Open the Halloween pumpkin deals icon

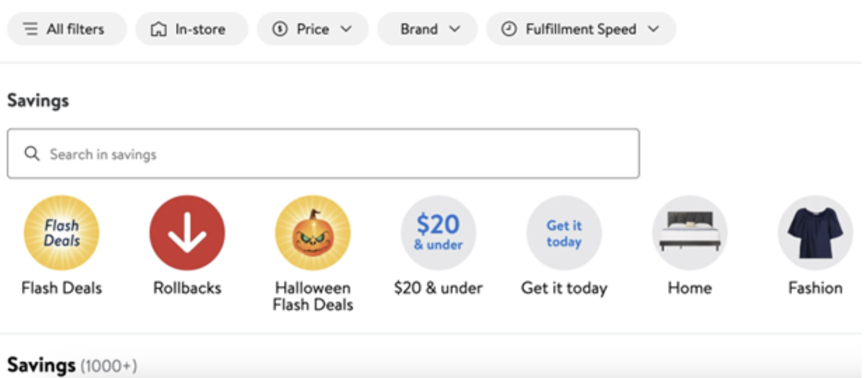(x=313, y=233)
